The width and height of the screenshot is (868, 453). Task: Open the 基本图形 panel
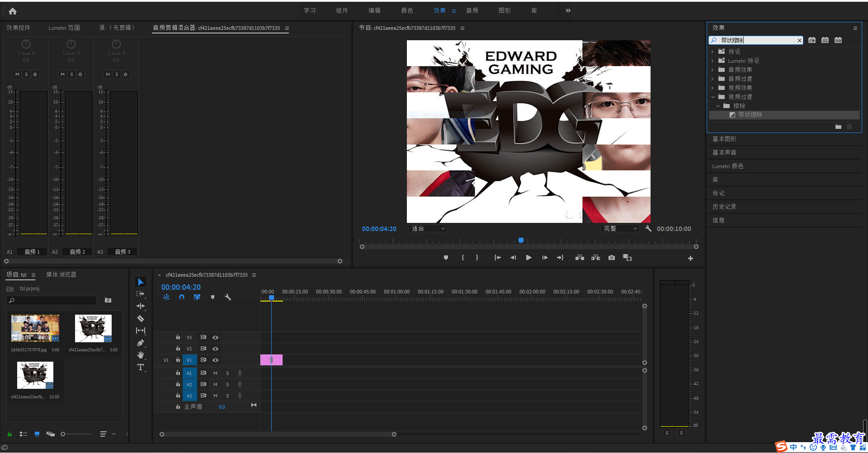coord(724,139)
